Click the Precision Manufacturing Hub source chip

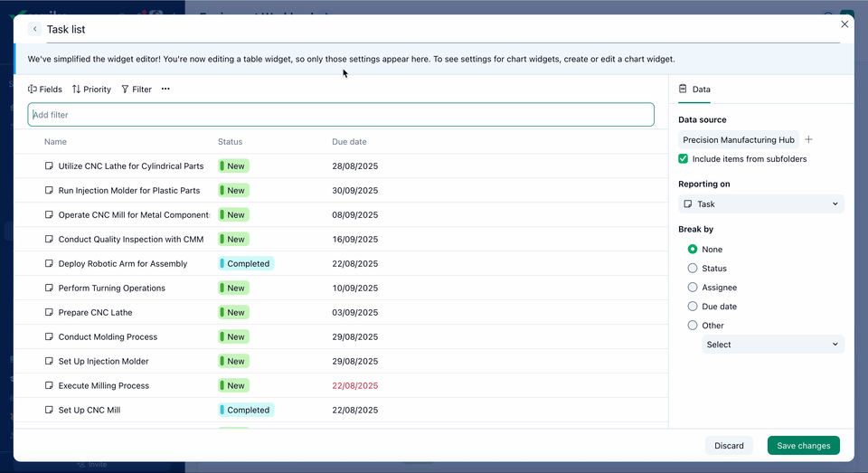tap(738, 140)
